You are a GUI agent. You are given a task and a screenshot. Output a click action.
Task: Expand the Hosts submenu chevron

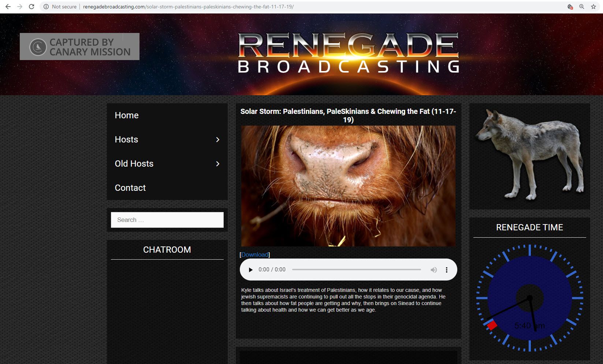pyautogui.click(x=217, y=140)
